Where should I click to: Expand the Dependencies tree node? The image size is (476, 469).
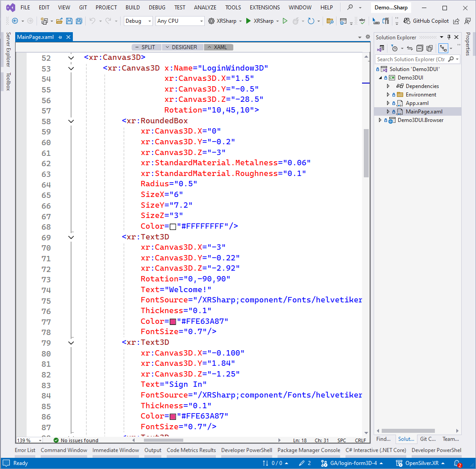point(388,86)
